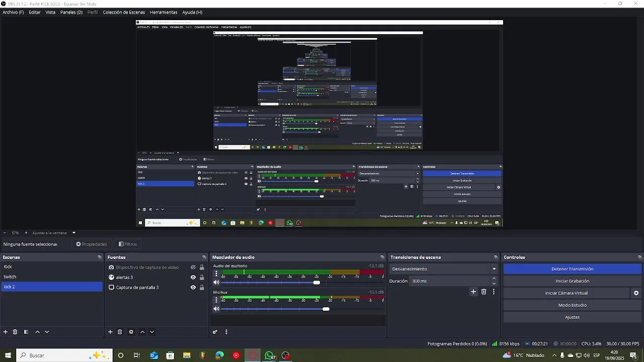Open virtual camera settings gear

636,293
